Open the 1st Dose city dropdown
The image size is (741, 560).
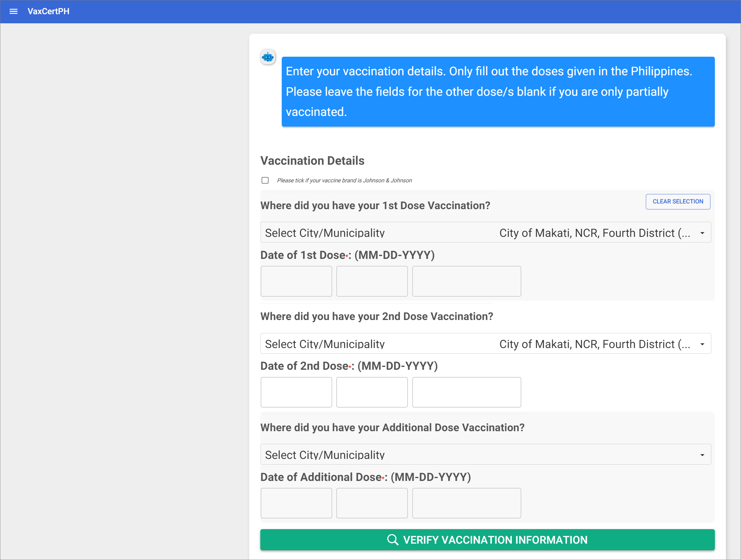click(485, 233)
